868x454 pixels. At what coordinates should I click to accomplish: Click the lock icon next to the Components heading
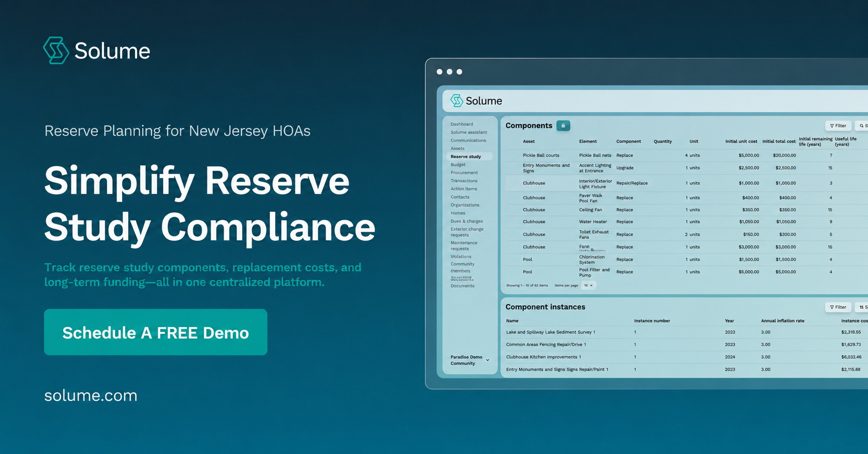point(563,126)
